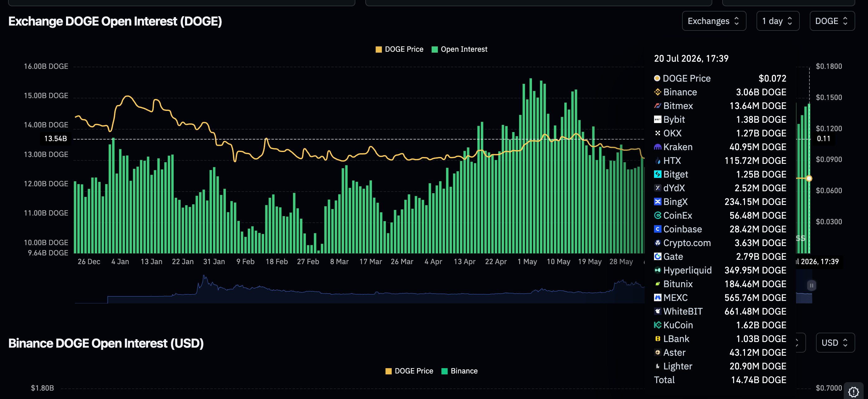This screenshot has height=399, width=868.
Task: Open the alert icon at bottom right
Action: [853, 392]
